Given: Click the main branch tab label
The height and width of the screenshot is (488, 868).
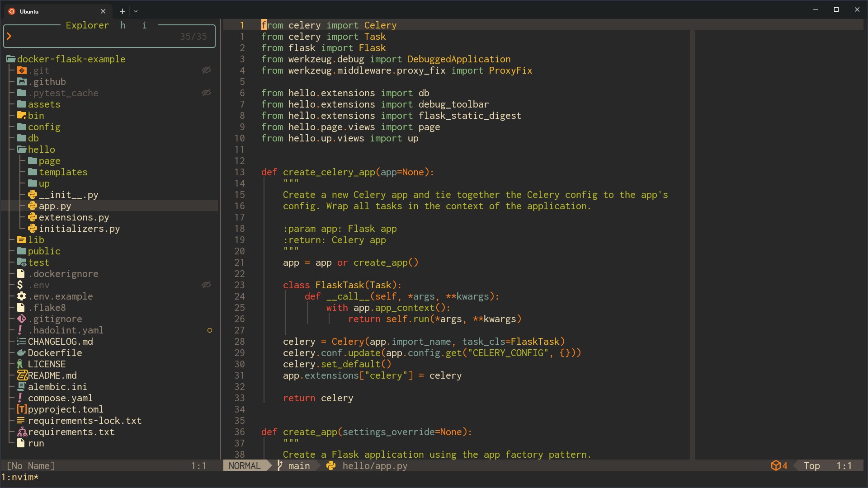Looking at the screenshot, I should [x=299, y=466].
